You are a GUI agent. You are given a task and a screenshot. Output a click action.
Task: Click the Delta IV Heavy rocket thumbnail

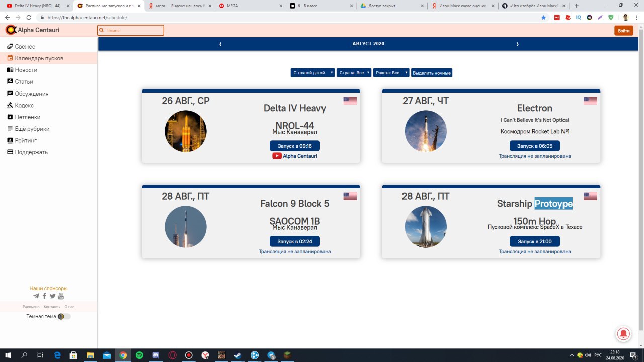point(186,131)
